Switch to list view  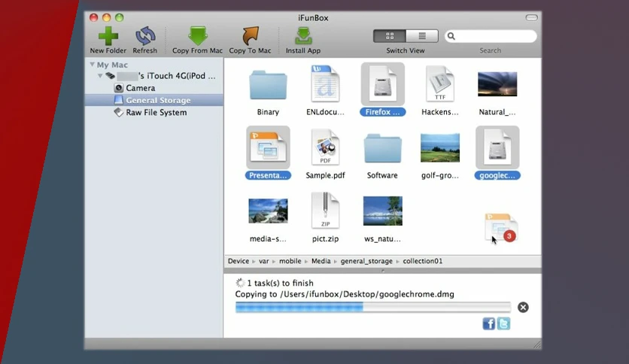click(x=422, y=36)
